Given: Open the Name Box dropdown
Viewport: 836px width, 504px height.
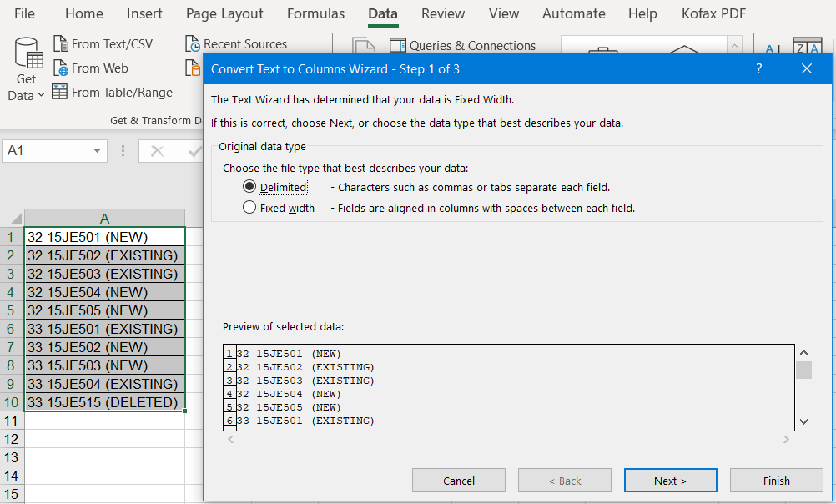Looking at the screenshot, I should [95, 151].
